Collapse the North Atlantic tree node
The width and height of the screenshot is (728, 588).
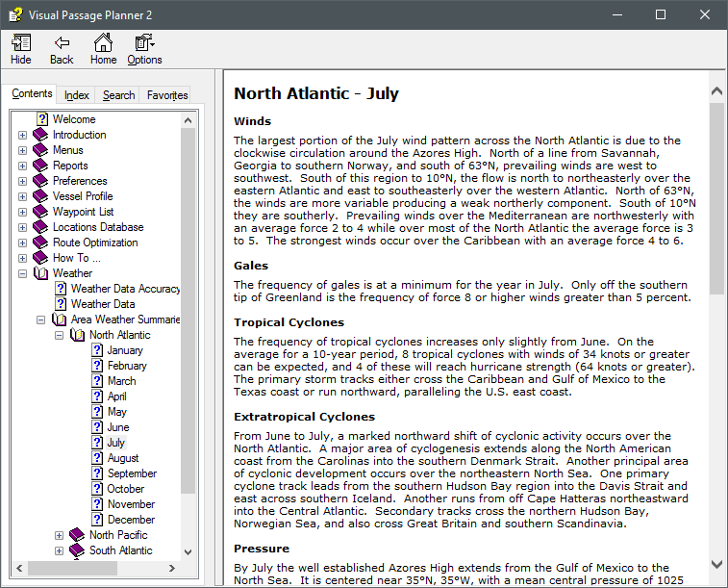[x=60, y=335]
